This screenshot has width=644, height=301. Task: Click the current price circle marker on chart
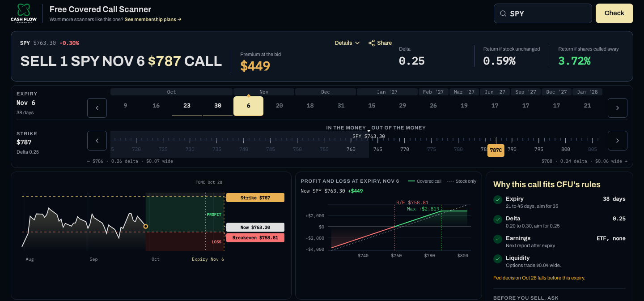click(x=146, y=227)
